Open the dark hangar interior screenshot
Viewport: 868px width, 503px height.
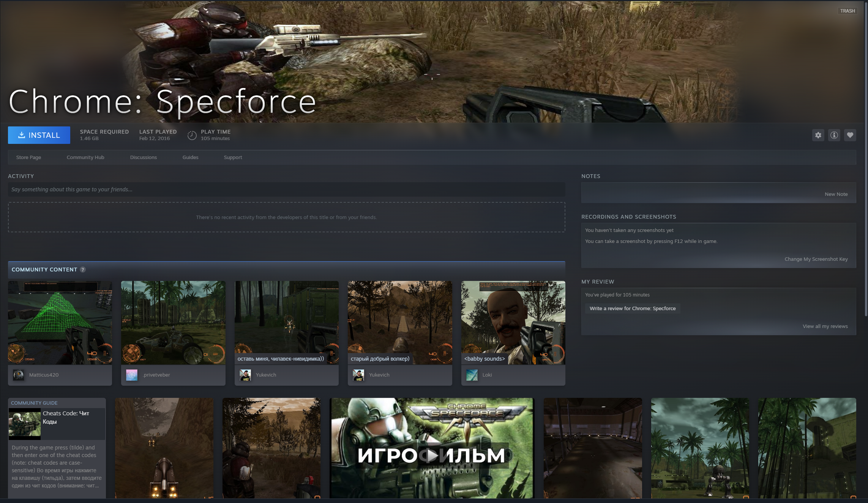point(593,448)
